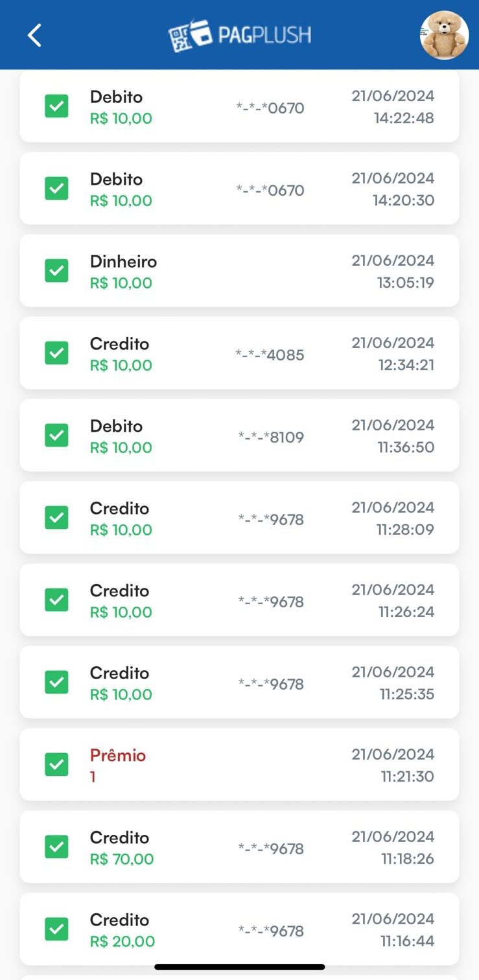Tap the home indicator bar at bottom
479x980 pixels.
[239, 967]
